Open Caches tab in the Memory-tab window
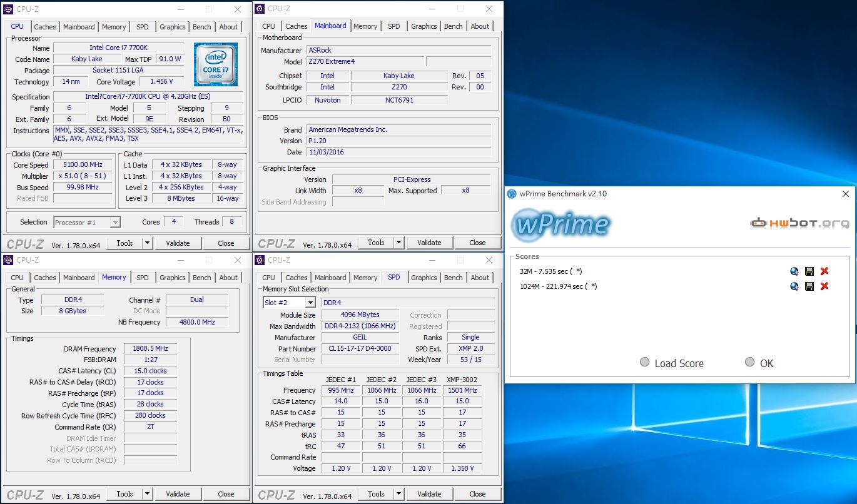 click(45, 278)
